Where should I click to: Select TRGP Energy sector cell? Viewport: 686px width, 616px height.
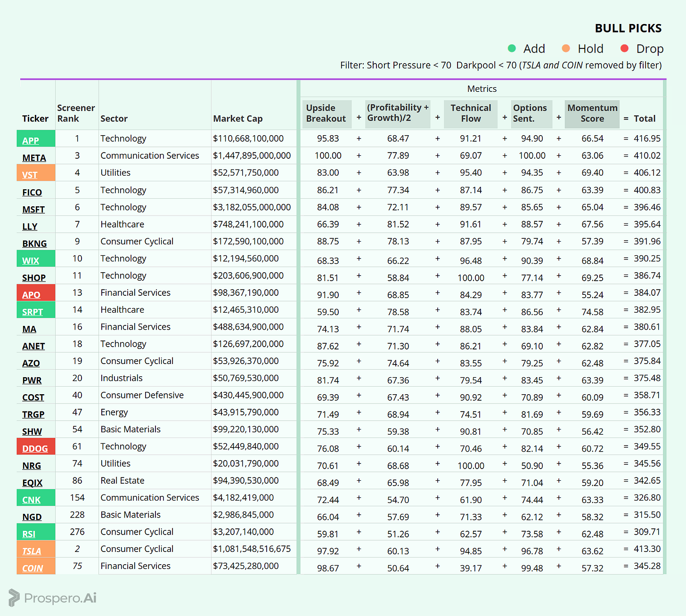(114, 412)
